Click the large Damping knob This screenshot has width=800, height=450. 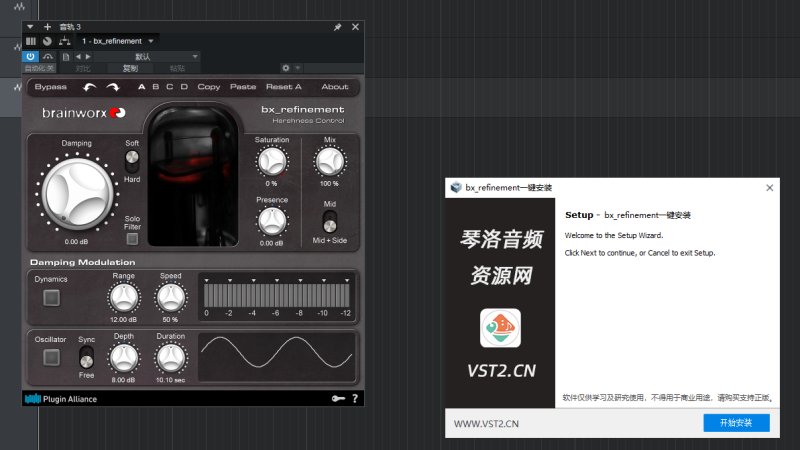[x=77, y=193]
